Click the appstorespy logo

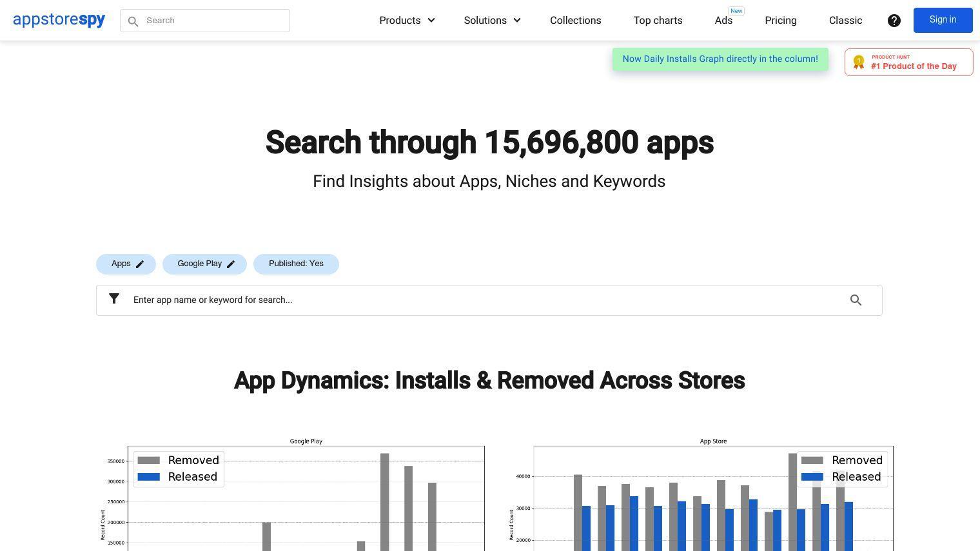click(x=59, y=20)
